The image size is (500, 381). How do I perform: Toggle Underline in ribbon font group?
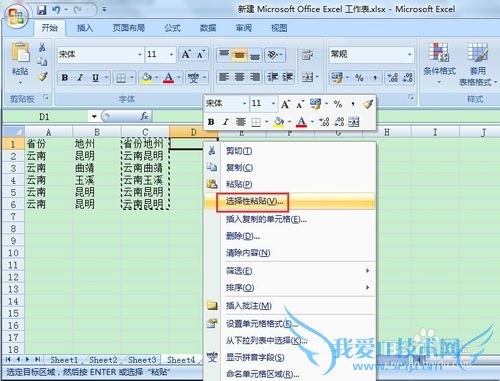pos(95,78)
